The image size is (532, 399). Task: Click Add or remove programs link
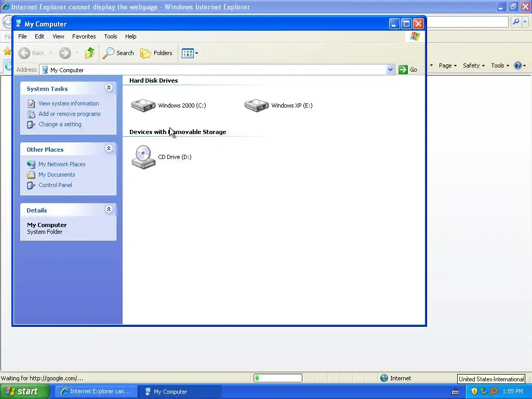tap(69, 114)
